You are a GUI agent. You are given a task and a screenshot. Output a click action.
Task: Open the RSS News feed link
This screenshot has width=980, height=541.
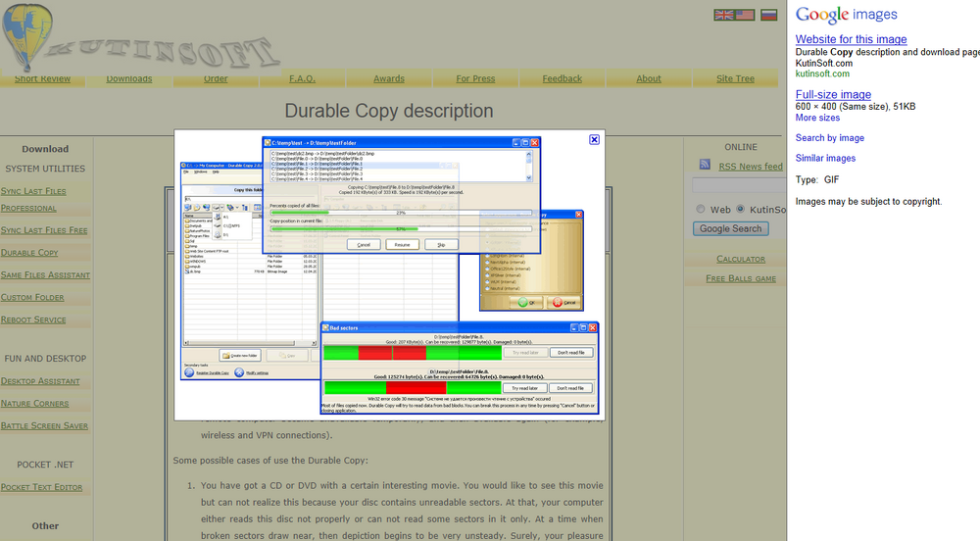pos(750,167)
